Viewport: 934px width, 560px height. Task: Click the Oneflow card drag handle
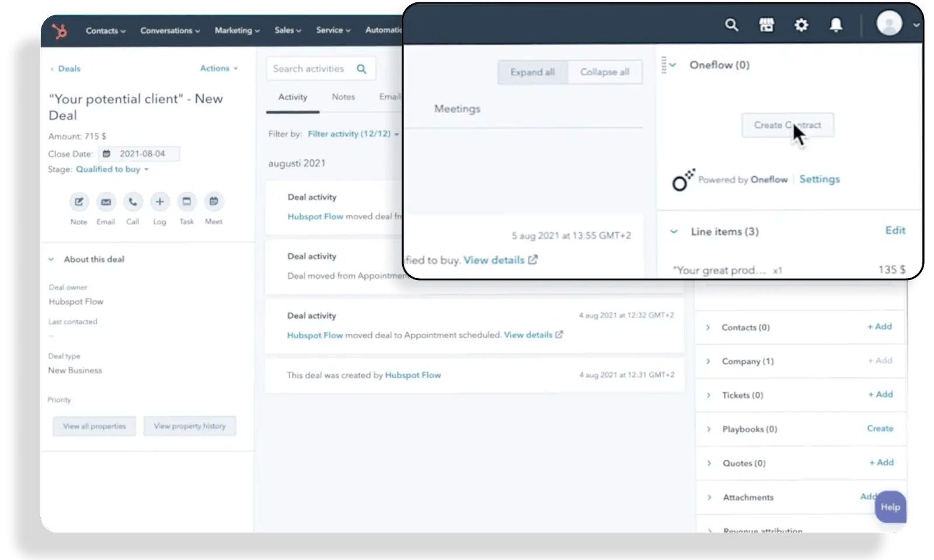(x=664, y=65)
